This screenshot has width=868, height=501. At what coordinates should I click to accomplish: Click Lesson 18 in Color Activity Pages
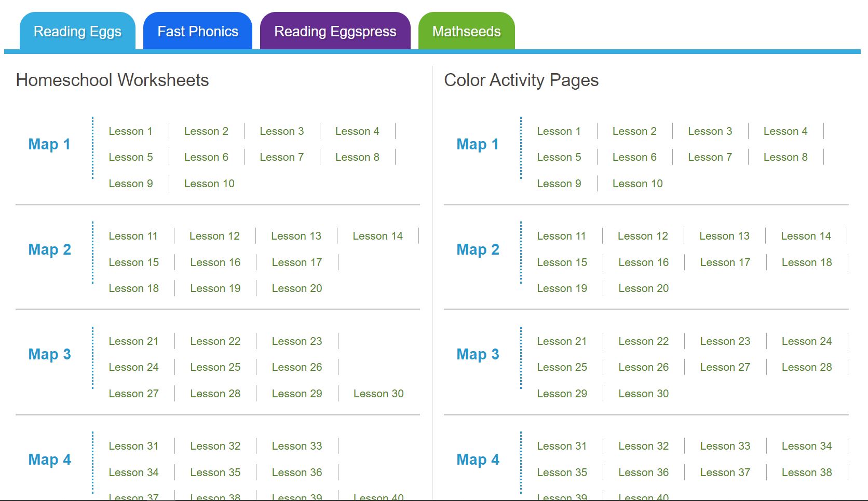point(806,262)
